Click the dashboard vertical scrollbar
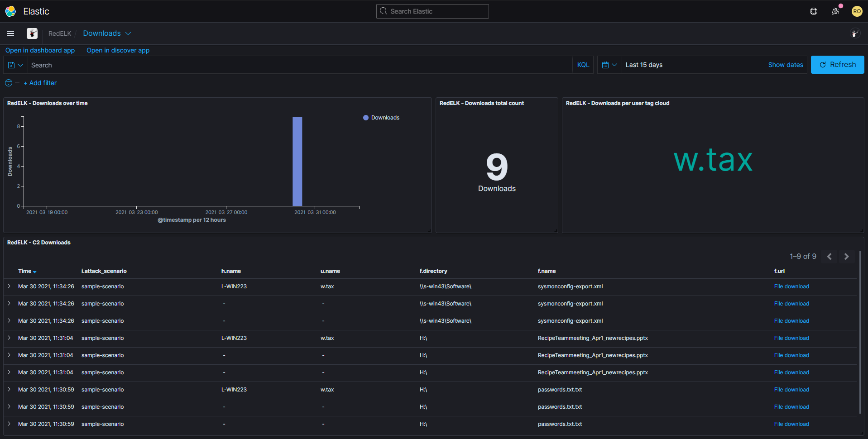Screen dimensions: 868x439 click(860, 333)
